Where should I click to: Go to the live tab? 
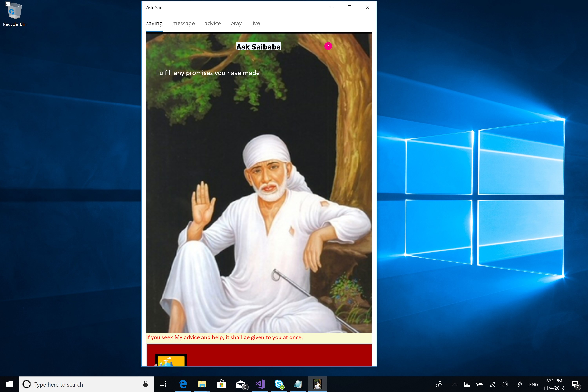[255, 23]
